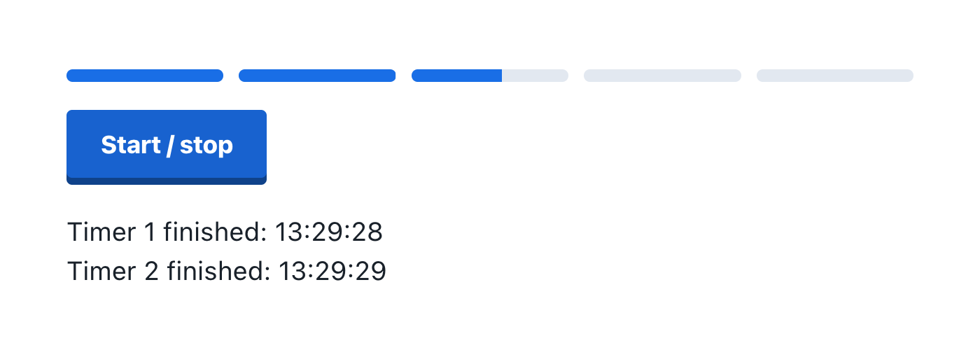Click the Start / stop button
Screen dimensions: 980x350
click(167, 147)
